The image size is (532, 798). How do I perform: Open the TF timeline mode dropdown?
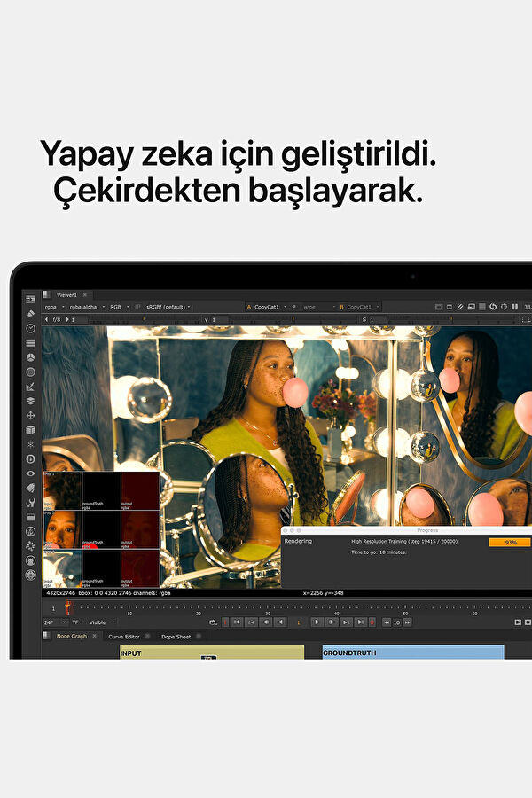pyautogui.click(x=77, y=622)
